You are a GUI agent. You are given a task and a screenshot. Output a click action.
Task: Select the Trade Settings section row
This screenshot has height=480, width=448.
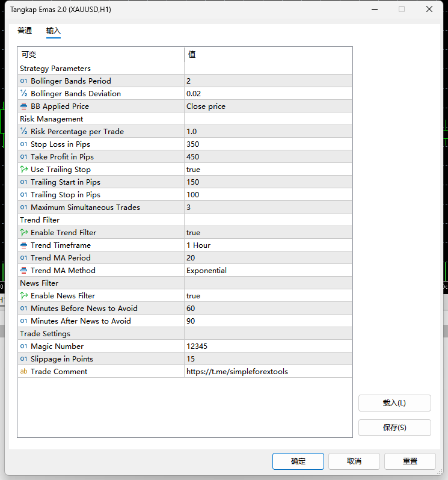coord(185,334)
